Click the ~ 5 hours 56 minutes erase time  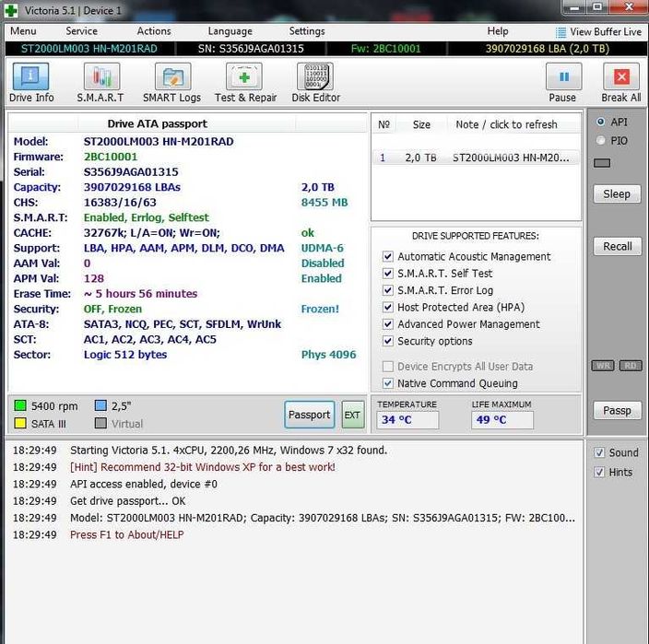(140, 294)
